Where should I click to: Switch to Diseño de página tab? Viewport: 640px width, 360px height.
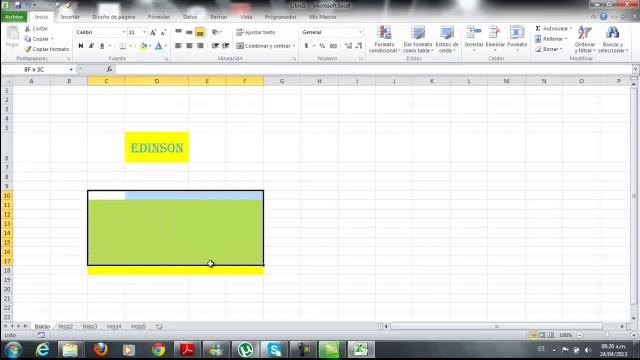pos(113,17)
